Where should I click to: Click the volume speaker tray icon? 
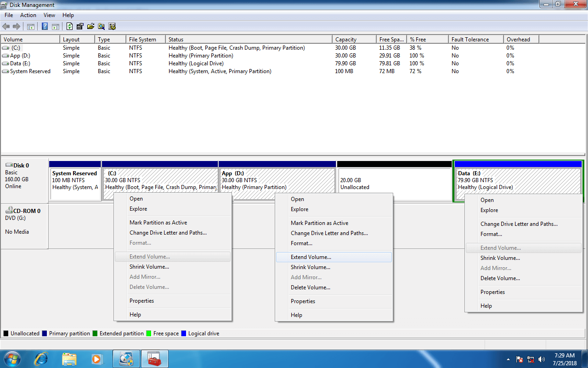[542, 359]
